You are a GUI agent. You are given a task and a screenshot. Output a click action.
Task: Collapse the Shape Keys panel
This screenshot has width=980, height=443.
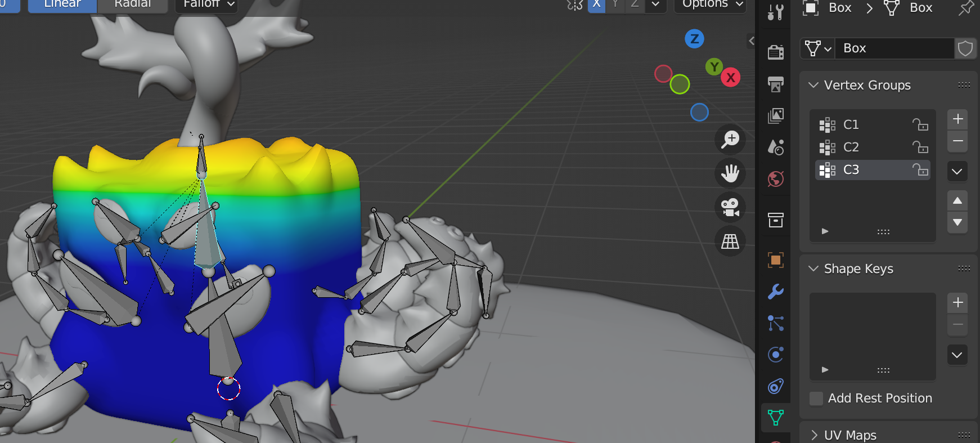pos(813,269)
